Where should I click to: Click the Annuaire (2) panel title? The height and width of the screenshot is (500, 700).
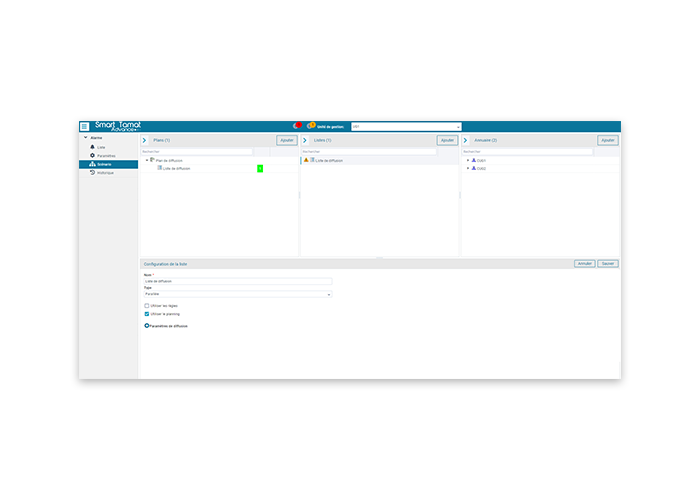coord(485,140)
